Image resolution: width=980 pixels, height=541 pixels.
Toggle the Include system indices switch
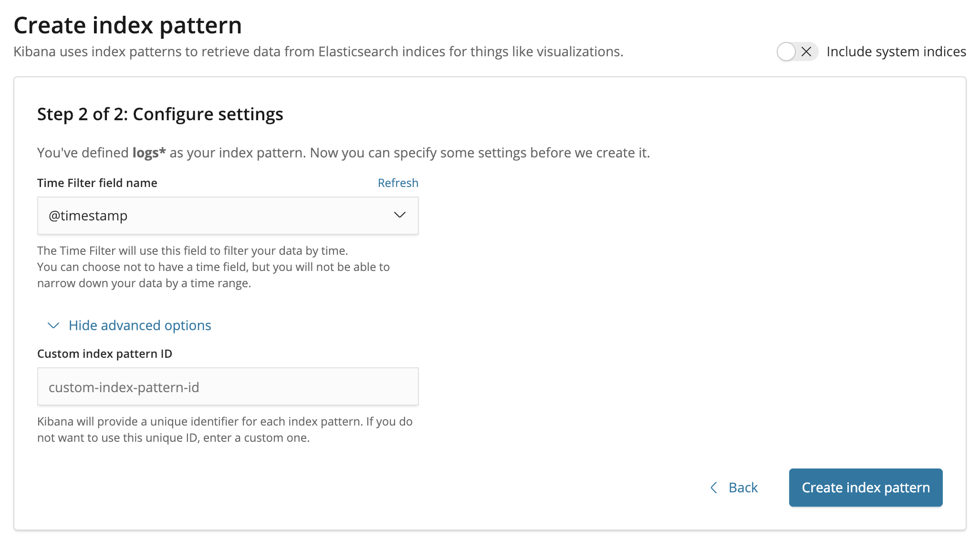pos(796,52)
